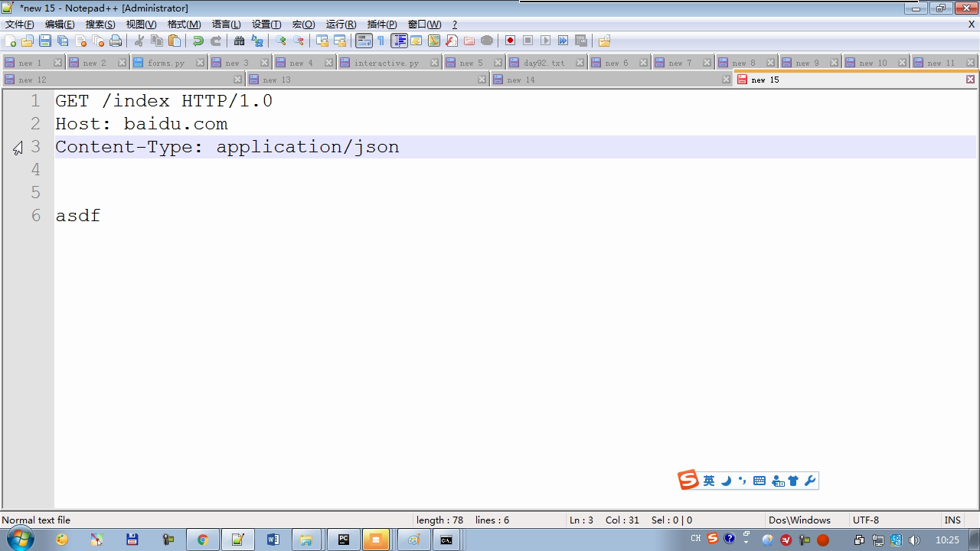Copy selection using toolbar icon
This screenshot has width=980, height=551.
[x=157, y=41]
